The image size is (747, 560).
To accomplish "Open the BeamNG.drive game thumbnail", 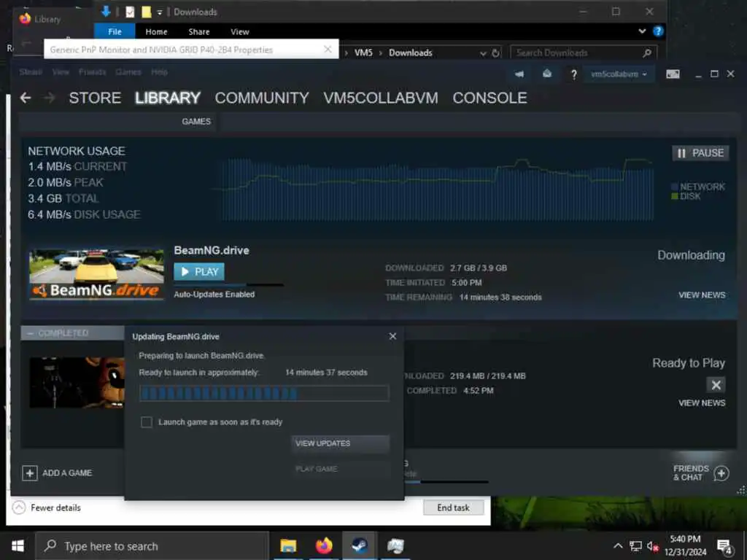I will 97,274.
